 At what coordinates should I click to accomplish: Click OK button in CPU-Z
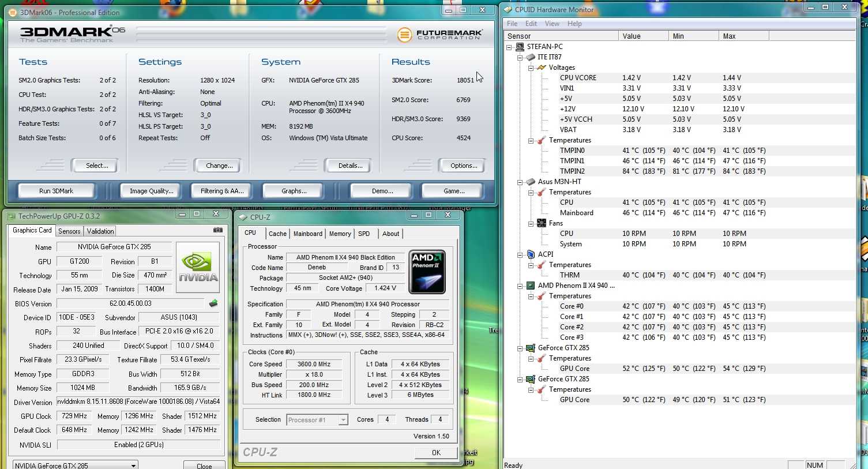pyautogui.click(x=437, y=453)
